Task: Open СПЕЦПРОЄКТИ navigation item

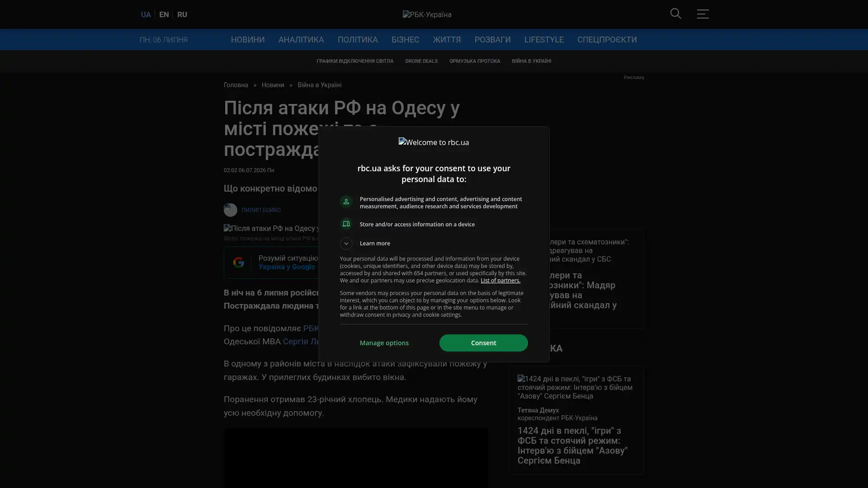Action: pyautogui.click(x=607, y=40)
